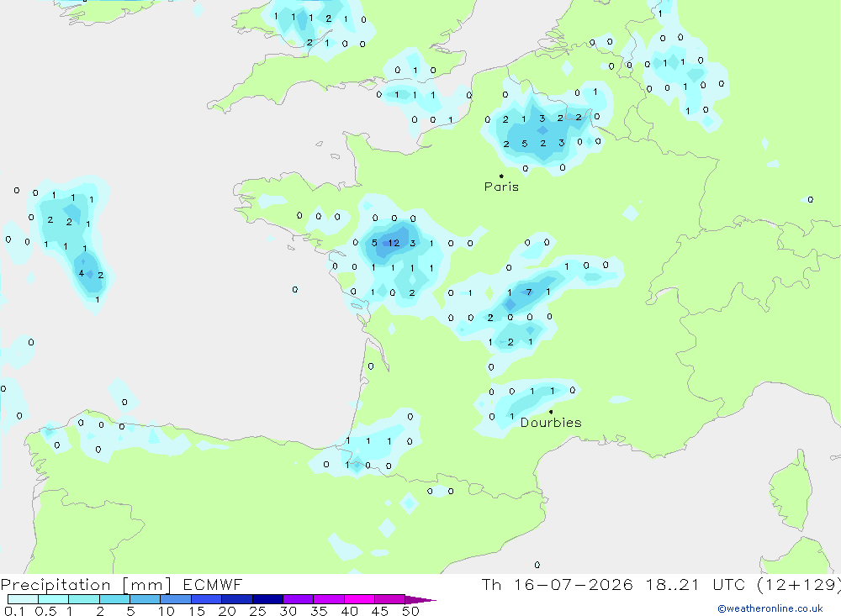The image size is (841, 616).
Task: Select the Dourbies location dot marker
Action: [x=551, y=412]
